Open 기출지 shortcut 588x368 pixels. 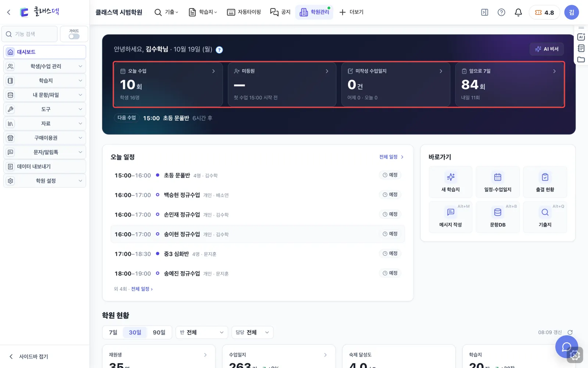tap(545, 217)
